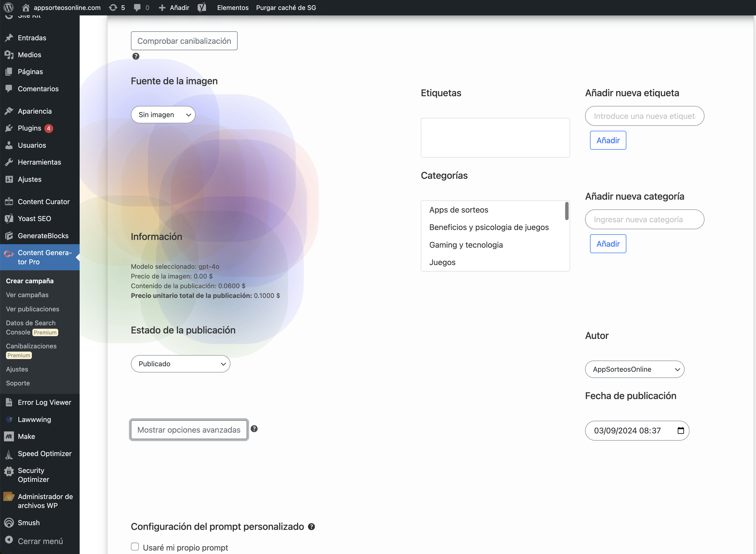This screenshot has width=756, height=554.
Task: Enable the Usaré mi propio prompt checkbox
Action: (135, 547)
